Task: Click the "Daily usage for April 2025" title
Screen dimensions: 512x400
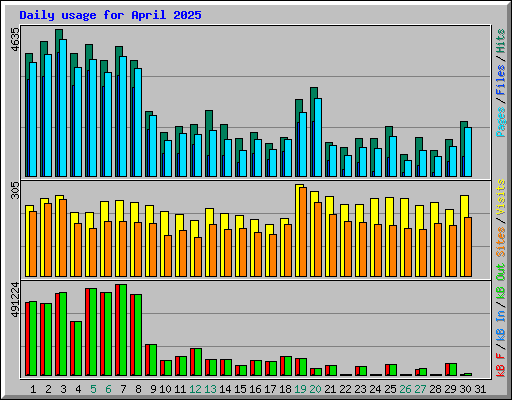Action: (110, 15)
